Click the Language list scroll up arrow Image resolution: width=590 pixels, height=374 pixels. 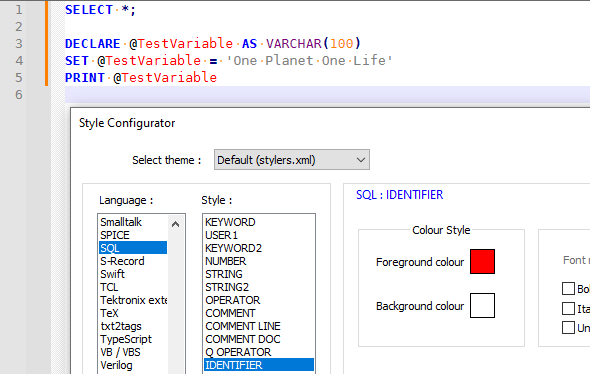tap(175, 224)
